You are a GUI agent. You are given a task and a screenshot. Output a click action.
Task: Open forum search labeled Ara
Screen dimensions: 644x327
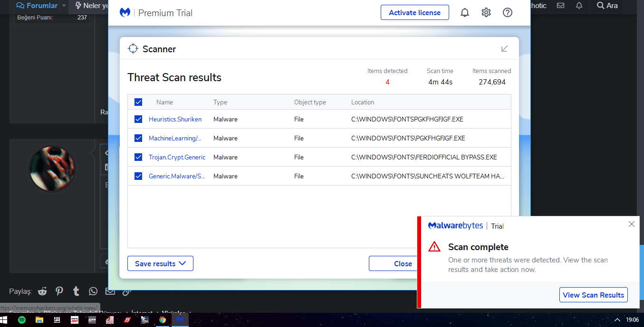click(x=607, y=6)
